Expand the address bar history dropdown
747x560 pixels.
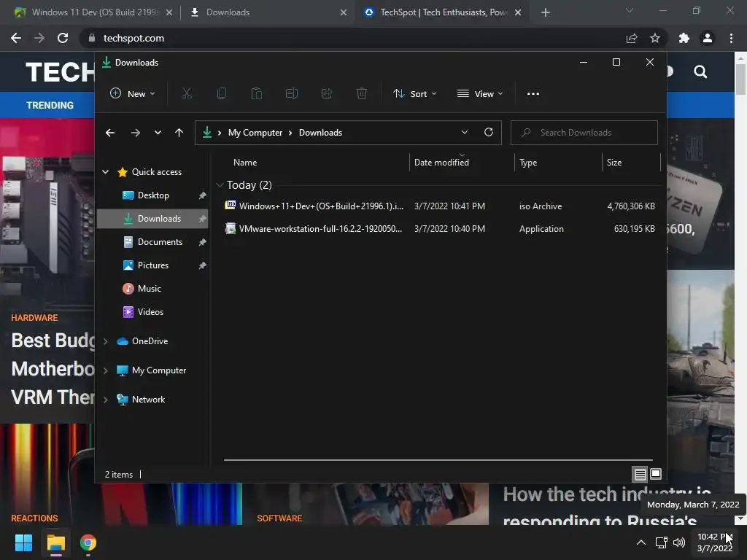tap(465, 133)
